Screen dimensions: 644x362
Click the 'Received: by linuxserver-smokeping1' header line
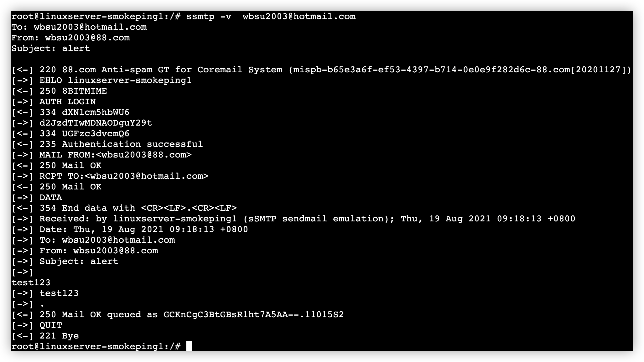(x=307, y=219)
